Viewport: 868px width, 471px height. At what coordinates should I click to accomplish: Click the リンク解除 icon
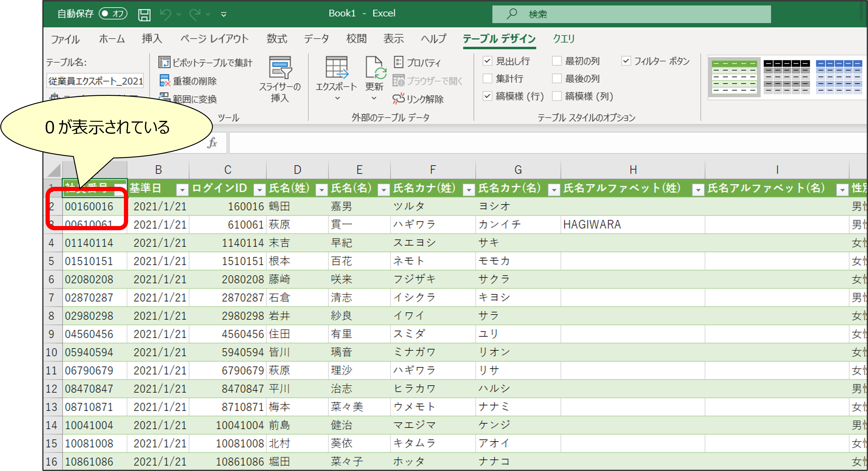[x=398, y=99]
